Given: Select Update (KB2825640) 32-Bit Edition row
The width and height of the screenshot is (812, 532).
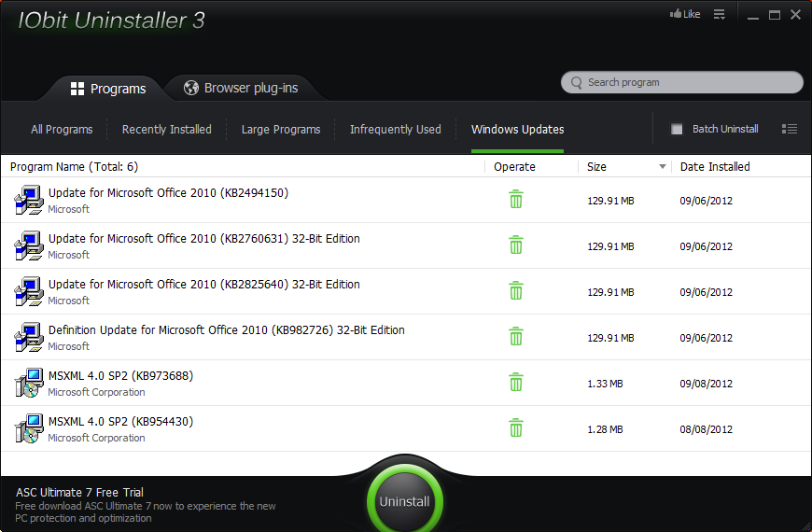Looking at the screenshot, I should point(406,291).
